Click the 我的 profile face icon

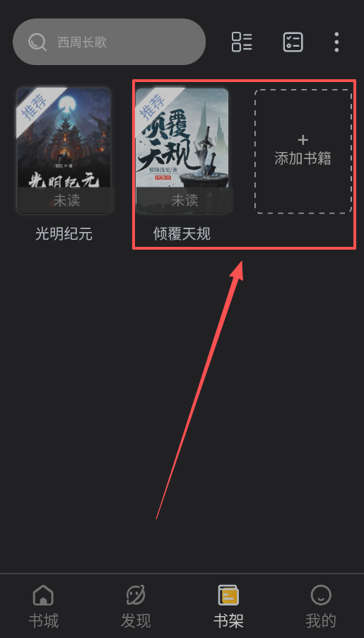pos(321,596)
